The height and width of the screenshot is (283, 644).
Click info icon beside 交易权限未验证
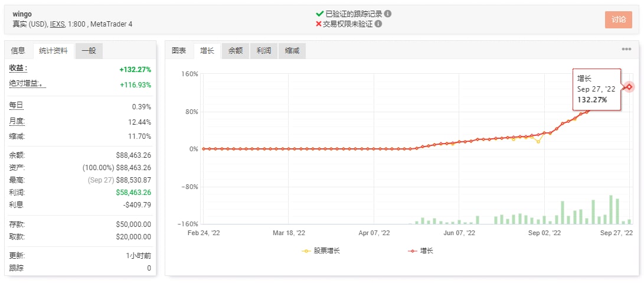tap(378, 24)
